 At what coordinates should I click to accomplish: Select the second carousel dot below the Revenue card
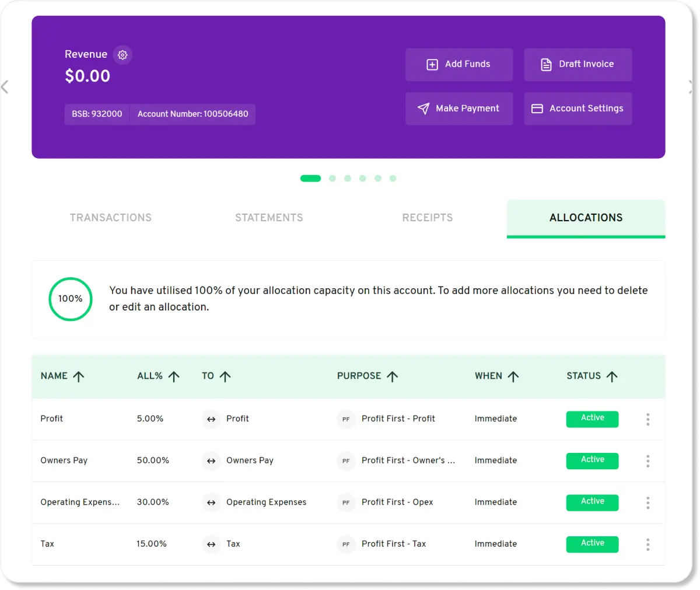332,179
